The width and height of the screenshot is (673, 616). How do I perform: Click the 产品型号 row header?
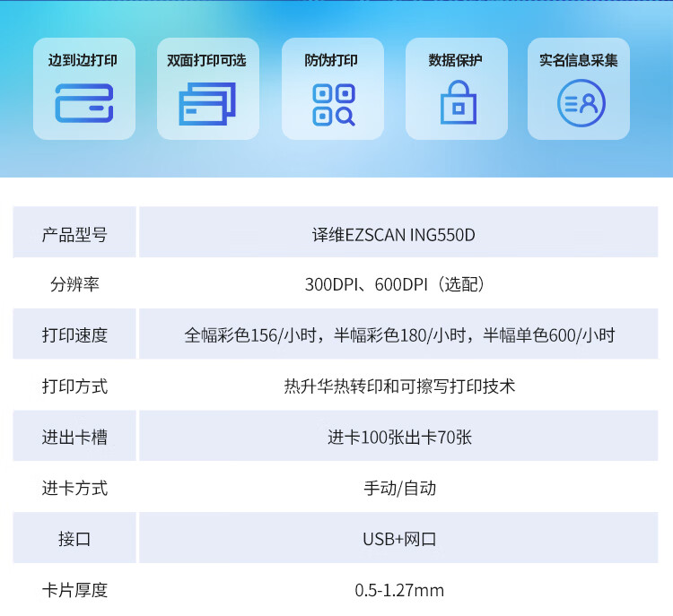[x=74, y=235]
